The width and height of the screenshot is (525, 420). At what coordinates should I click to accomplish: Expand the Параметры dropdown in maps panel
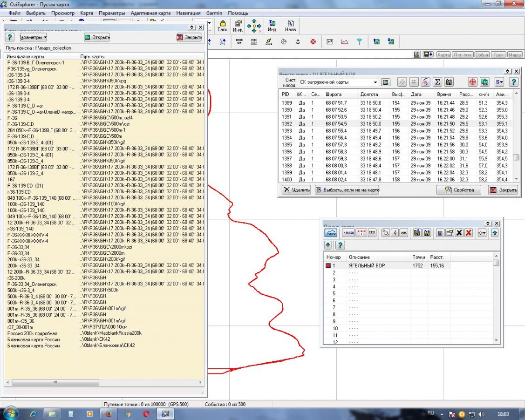tap(33, 37)
